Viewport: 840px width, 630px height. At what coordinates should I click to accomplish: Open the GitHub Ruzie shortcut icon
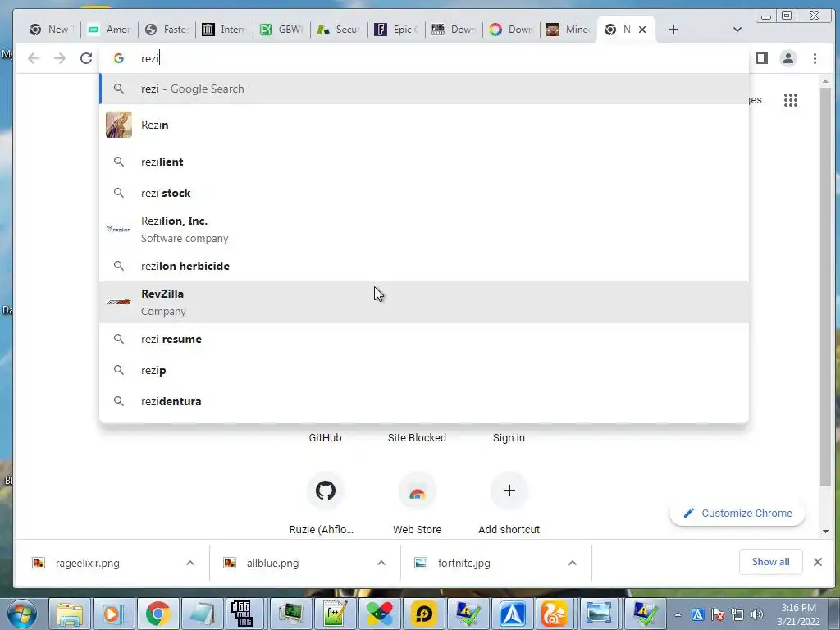pos(325,491)
